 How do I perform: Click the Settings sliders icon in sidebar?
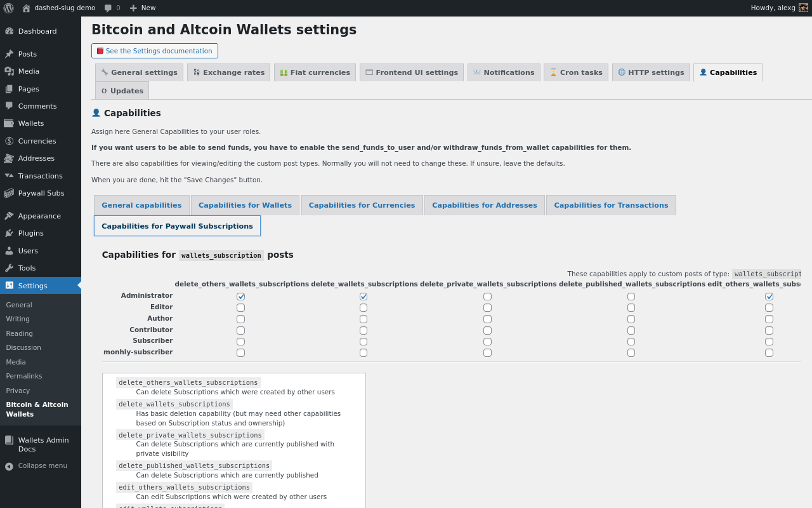(9, 286)
